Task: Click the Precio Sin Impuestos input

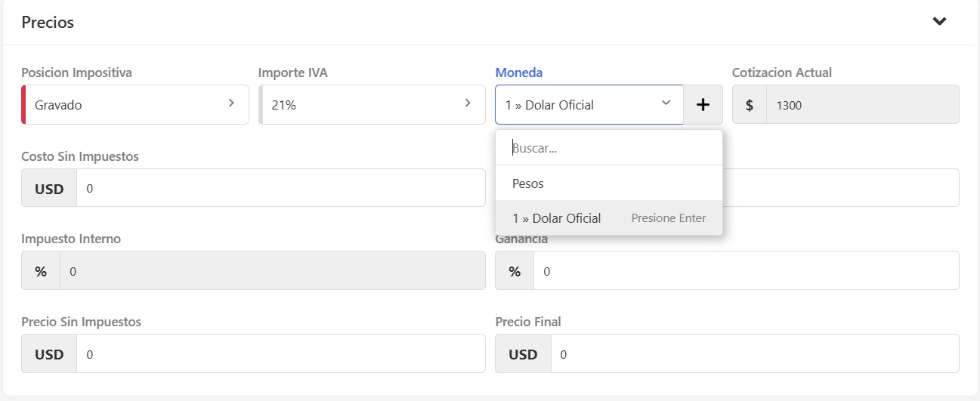Action: 280,354
